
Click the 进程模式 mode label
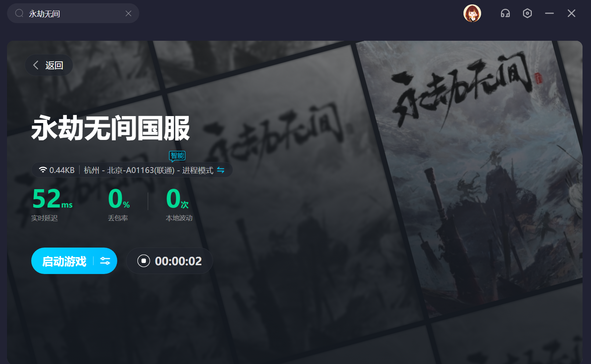(x=198, y=170)
